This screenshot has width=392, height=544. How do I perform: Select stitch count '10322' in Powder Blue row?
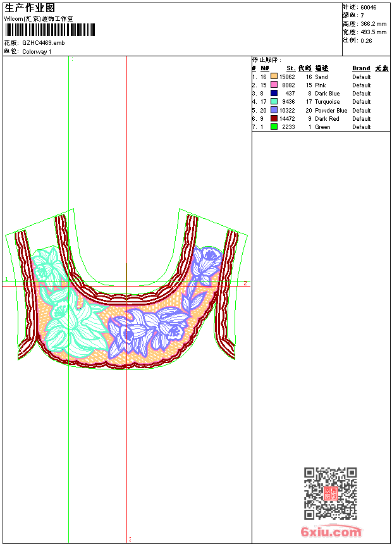(287, 110)
